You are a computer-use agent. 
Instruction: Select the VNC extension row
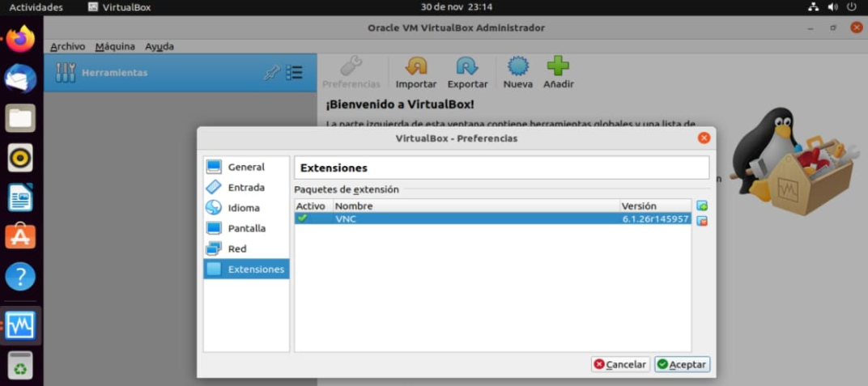(x=492, y=219)
